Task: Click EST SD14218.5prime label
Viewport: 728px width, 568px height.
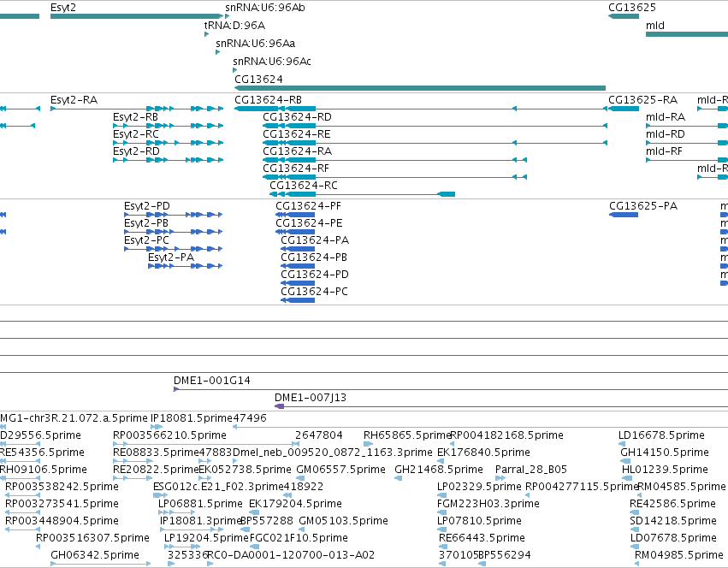Action: pos(673,521)
